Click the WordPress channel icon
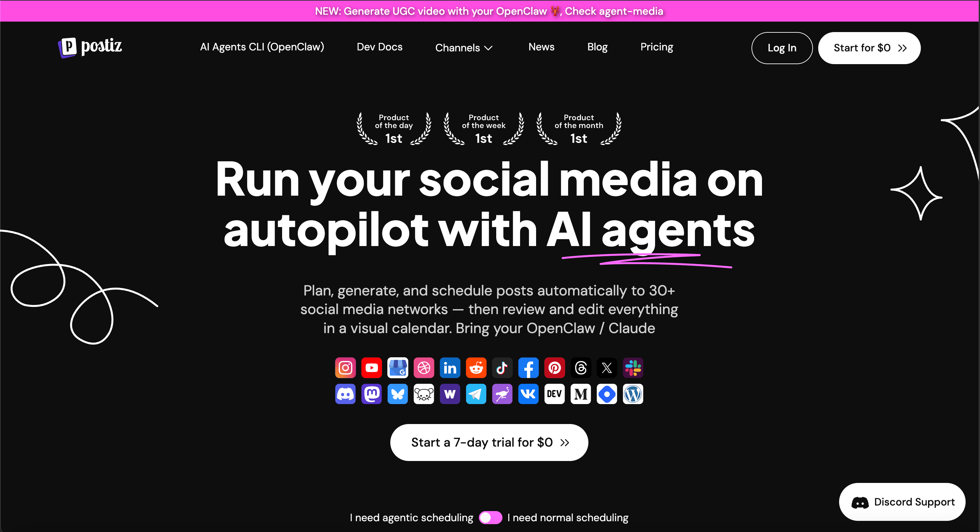The width and height of the screenshot is (980, 532). (x=633, y=394)
